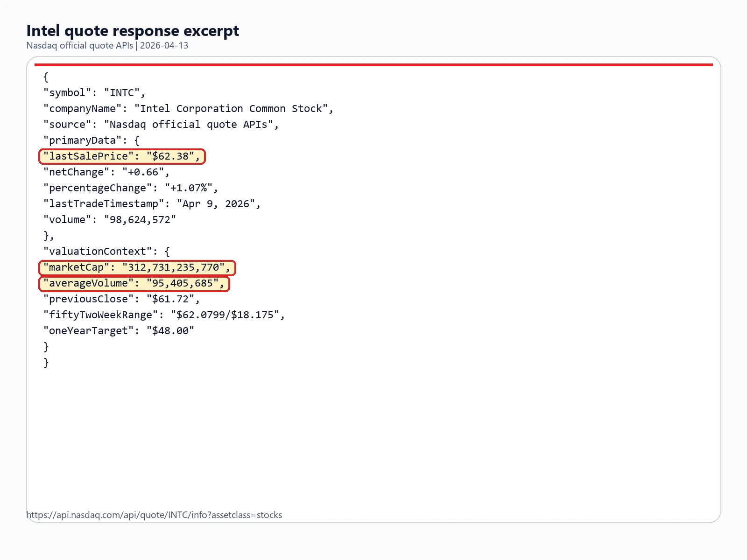Screen dimensions: 747x560
Task: Click the Nasdaq official quote APIs subtitle
Action: click(107, 45)
